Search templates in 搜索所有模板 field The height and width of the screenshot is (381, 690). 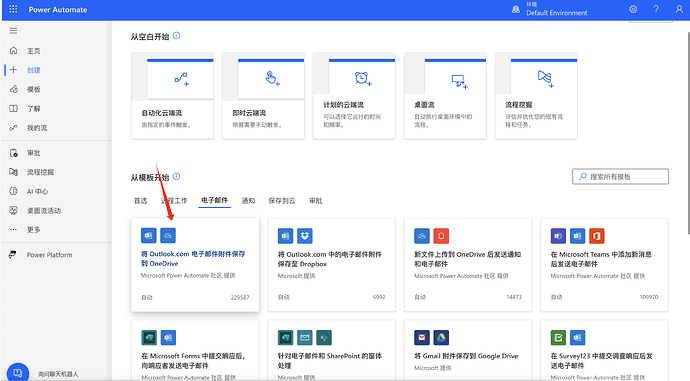(x=620, y=176)
